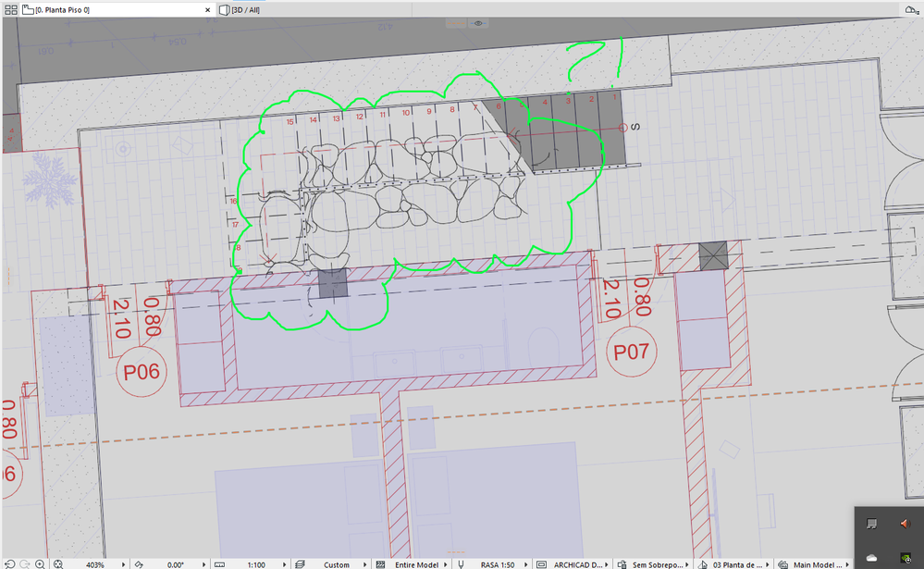
Task: Select the column below the stair at left
Action: pyautogui.click(x=333, y=284)
